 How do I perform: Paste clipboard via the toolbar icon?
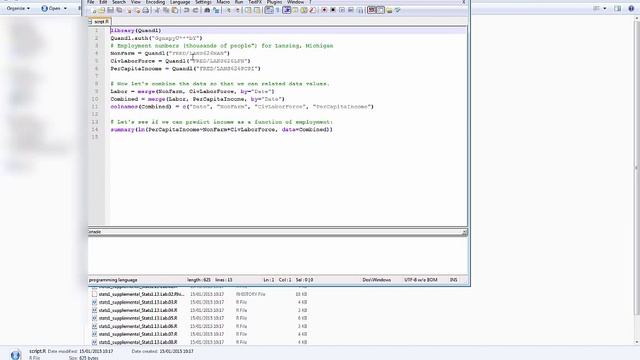pyautogui.click(x=174, y=10)
